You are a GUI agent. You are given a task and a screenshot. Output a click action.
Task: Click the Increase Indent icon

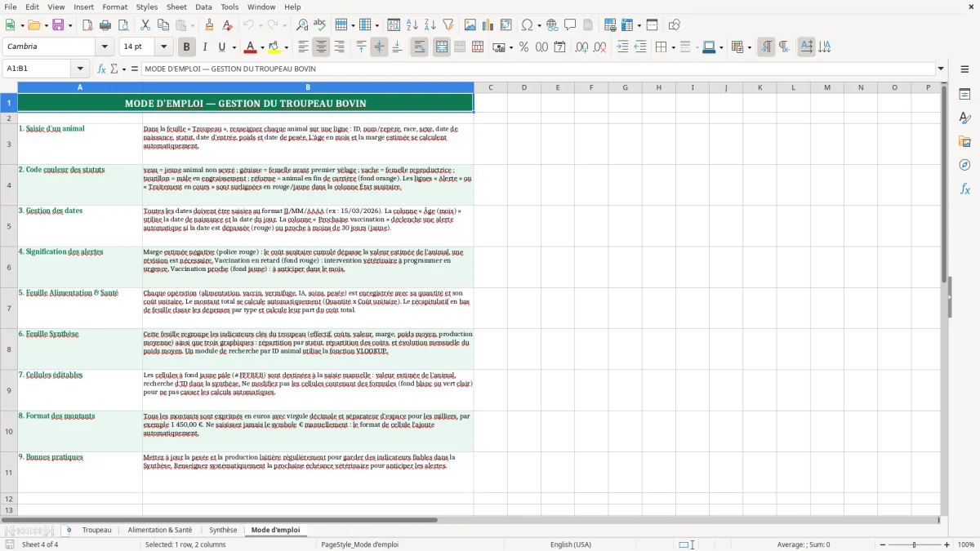click(622, 47)
